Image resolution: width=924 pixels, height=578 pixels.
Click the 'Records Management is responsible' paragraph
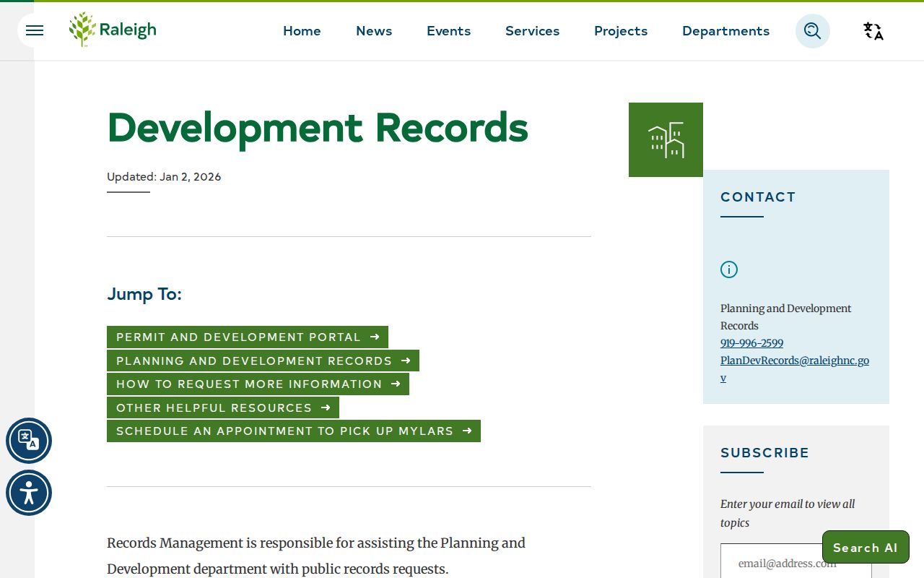point(316,556)
